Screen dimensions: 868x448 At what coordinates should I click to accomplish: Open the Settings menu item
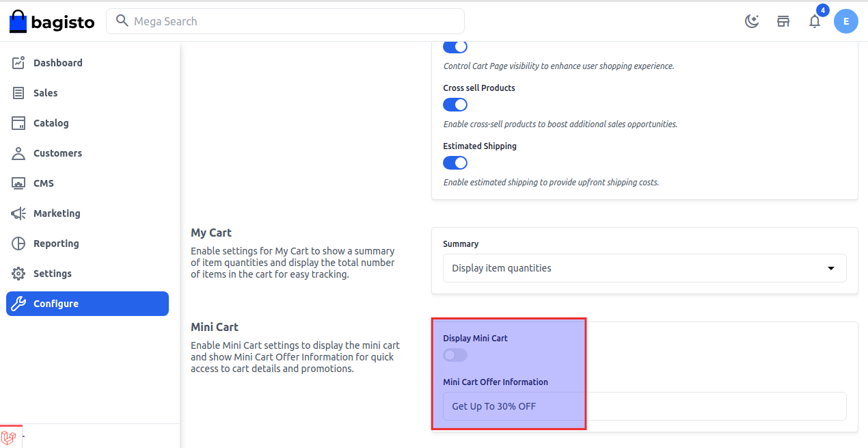[52, 274]
